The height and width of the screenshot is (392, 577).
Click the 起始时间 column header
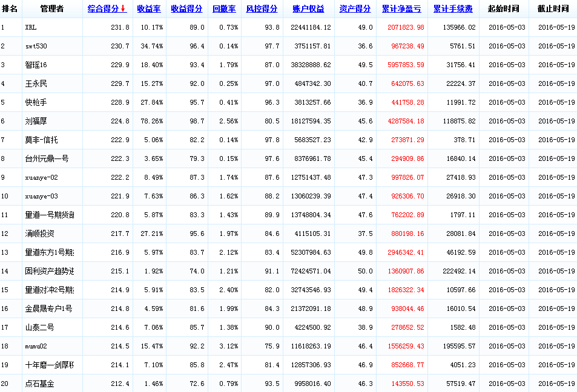pos(503,9)
